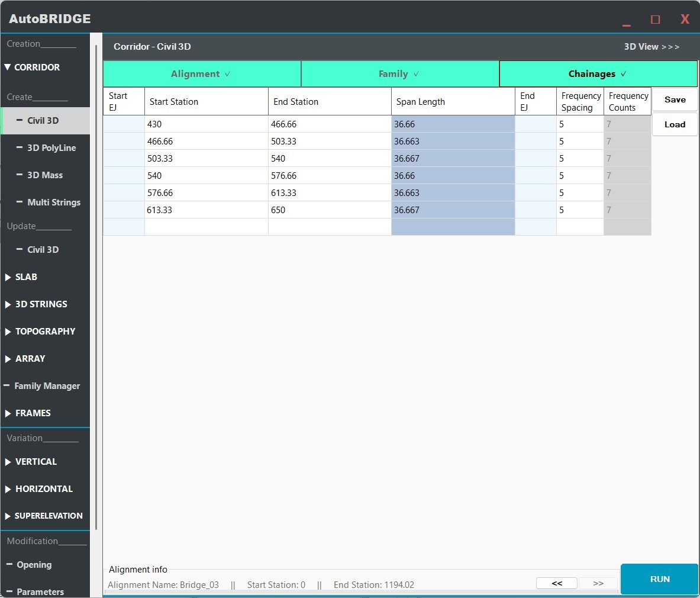Click the Load button
This screenshot has height=598, width=700.
pyautogui.click(x=675, y=125)
